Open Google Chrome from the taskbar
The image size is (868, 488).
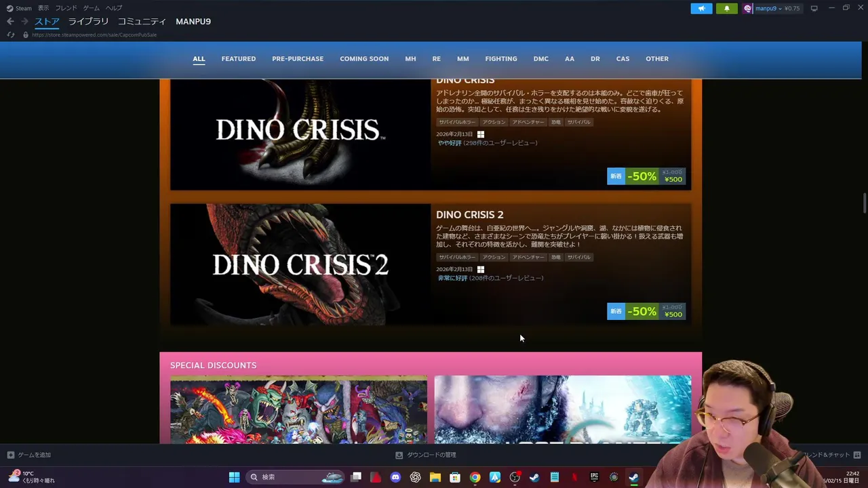(x=475, y=477)
